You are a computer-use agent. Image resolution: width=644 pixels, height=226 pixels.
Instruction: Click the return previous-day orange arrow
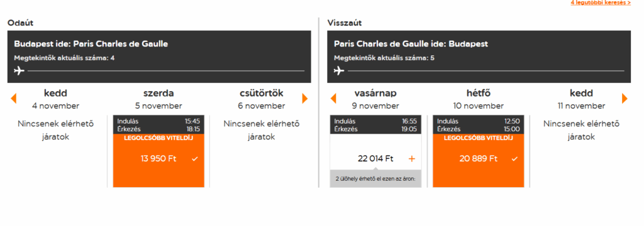pos(333,99)
